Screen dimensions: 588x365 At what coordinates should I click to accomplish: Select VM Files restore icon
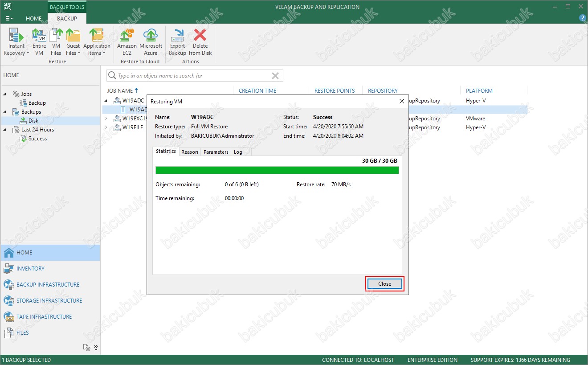(x=56, y=42)
